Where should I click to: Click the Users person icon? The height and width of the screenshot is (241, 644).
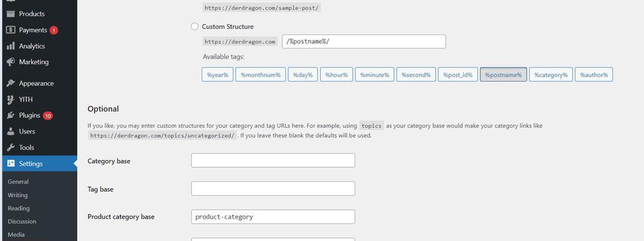(11, 131)
